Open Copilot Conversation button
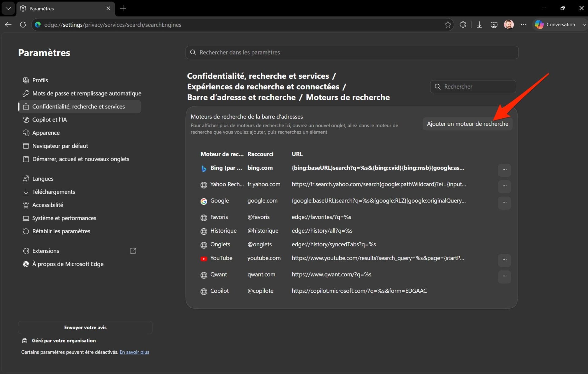Image resolution: width=588 pixels, height=374 pixels. (556, 24)
